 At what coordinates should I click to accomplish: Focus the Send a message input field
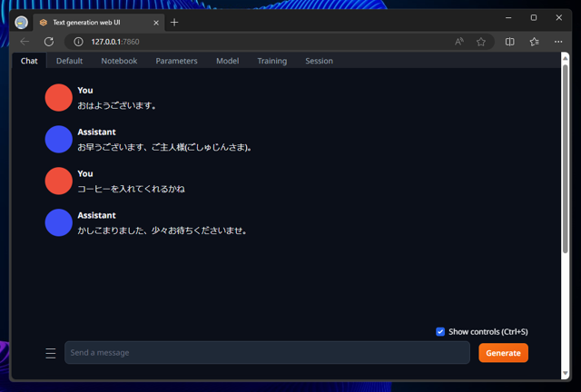coord(267,352)
